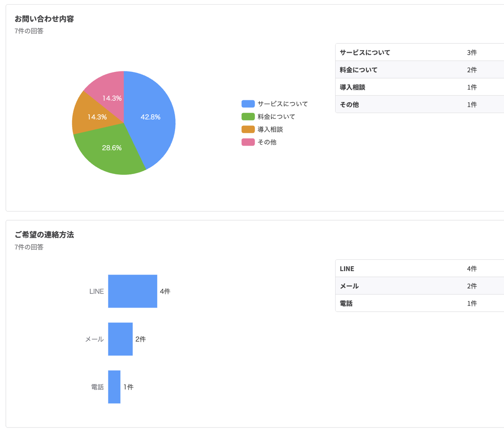The width and height of the screenshot is (504, 433).
Task: Select legend label その他
Action: 267,142
